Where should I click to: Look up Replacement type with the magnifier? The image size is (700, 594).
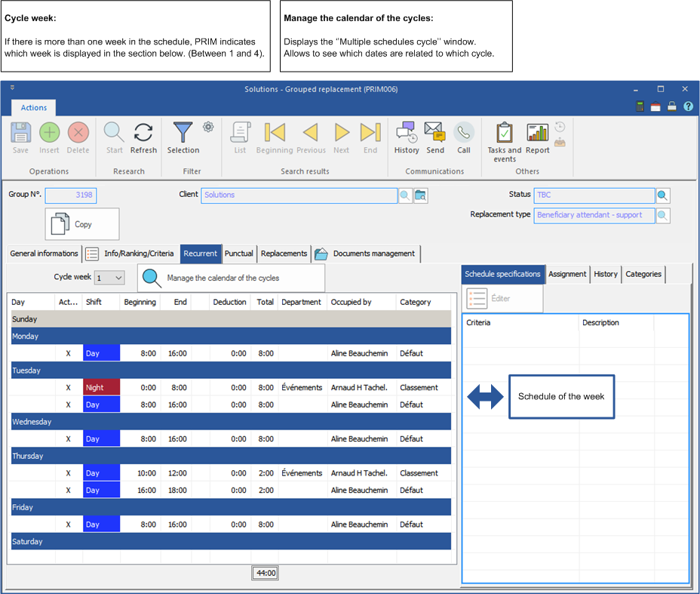[663, 216]
